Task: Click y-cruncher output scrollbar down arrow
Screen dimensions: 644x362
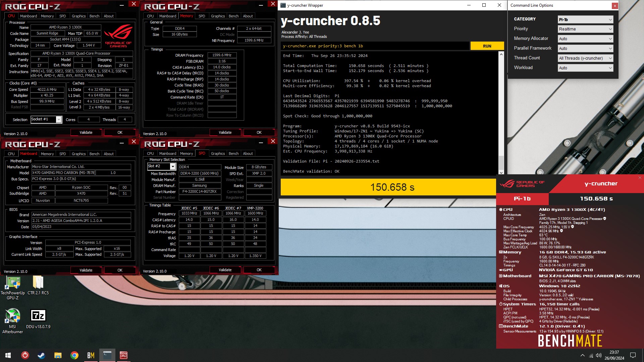Action: click(501, 172)
